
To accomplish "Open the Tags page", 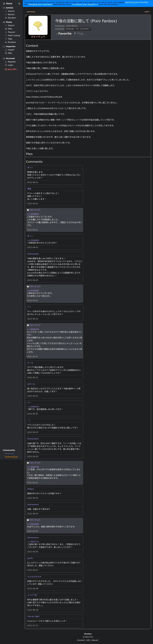I will [10, 39].
